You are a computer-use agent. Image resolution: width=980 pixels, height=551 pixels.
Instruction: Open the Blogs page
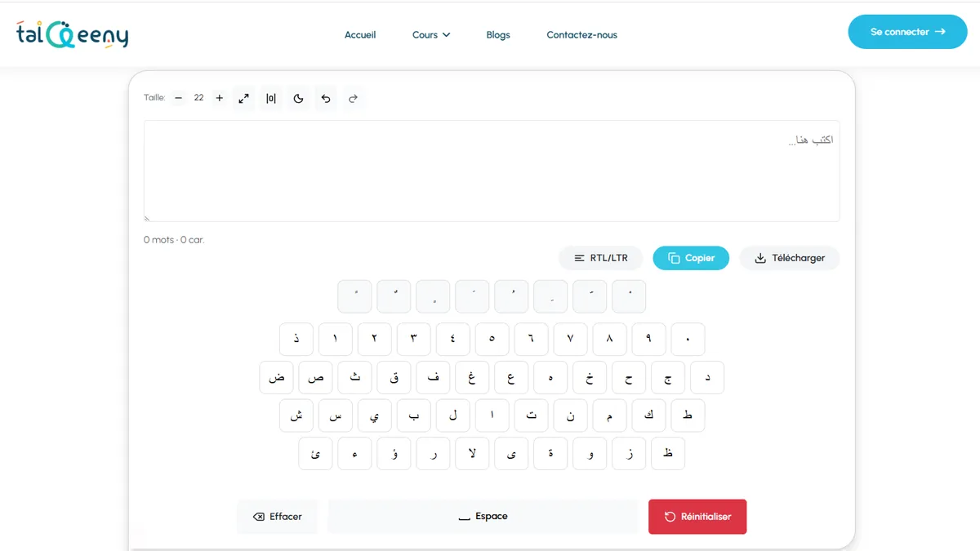click(498, 35)
